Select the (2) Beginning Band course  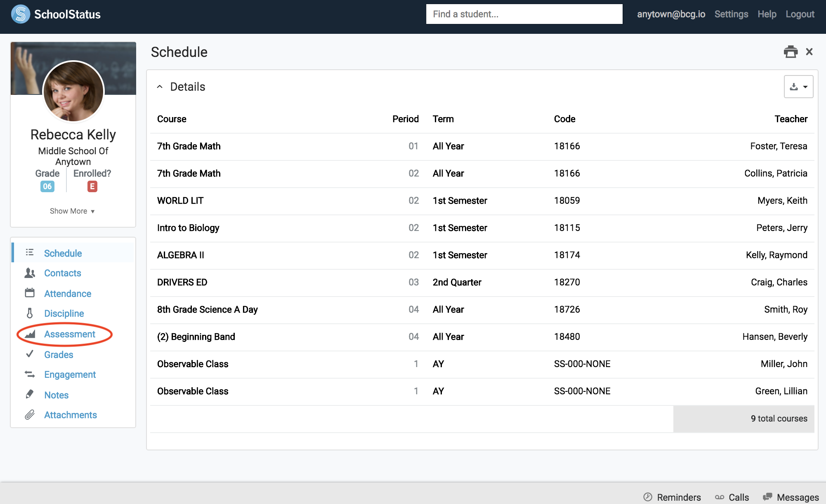click(x=196, y=337)
